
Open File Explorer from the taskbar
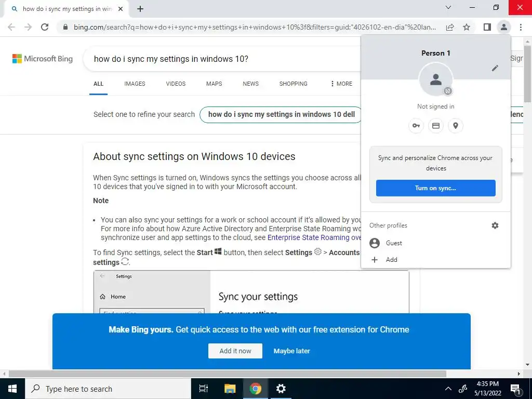230,389
